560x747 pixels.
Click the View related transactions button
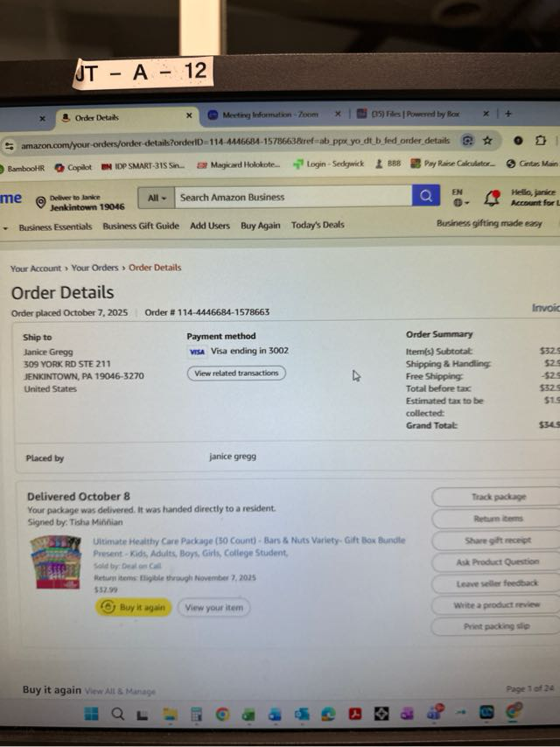[x=236, y=373]
